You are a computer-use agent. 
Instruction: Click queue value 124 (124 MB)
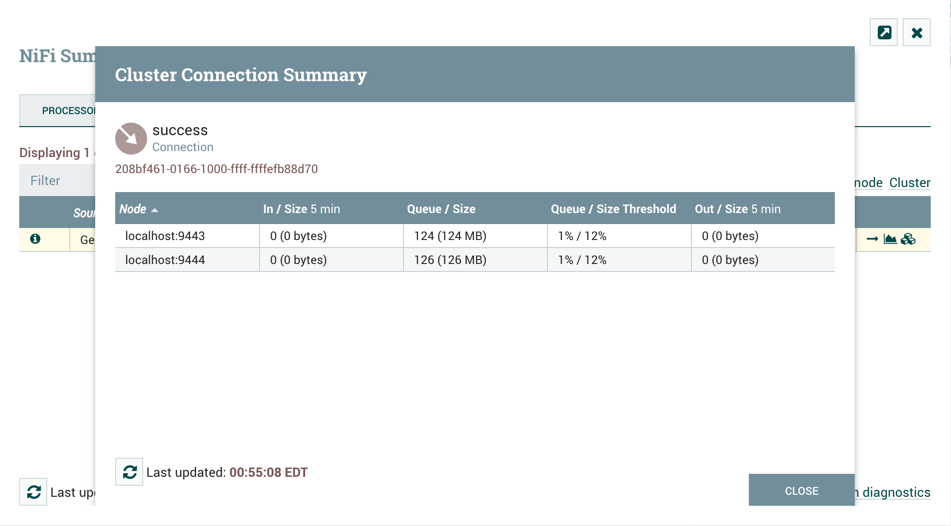(x=450, y=236)
